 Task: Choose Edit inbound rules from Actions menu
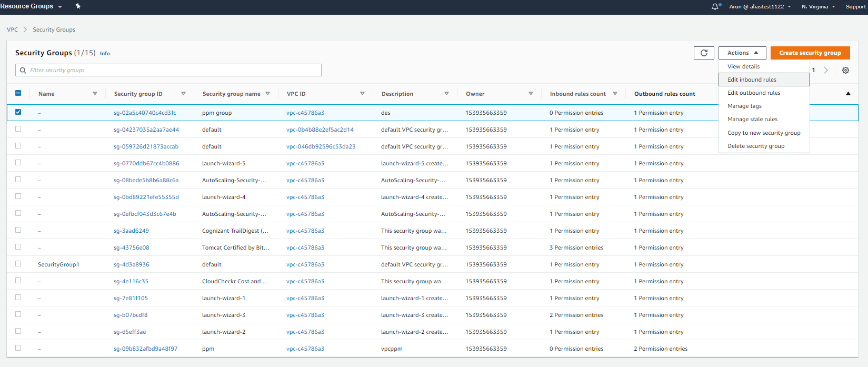752,80
